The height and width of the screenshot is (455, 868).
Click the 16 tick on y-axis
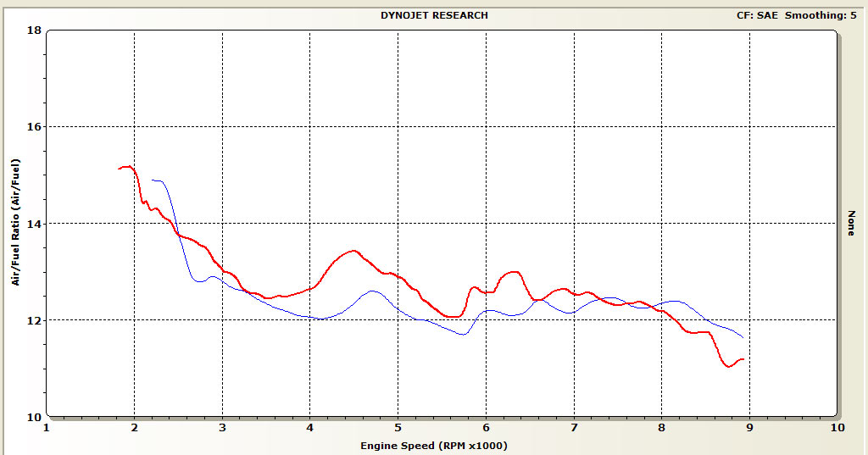35,127
